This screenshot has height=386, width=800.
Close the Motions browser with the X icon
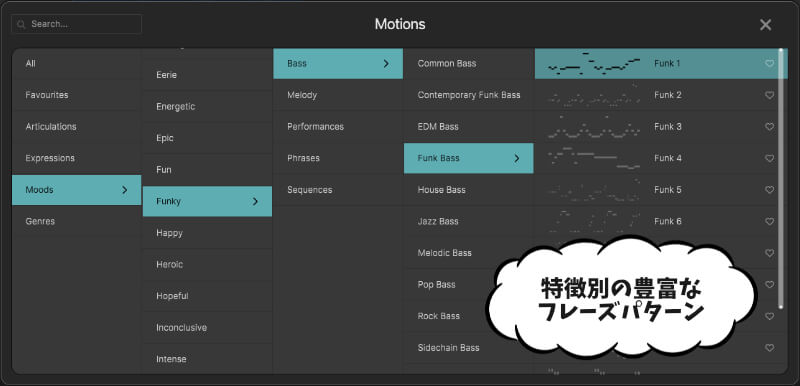click(x=765, y=24)
